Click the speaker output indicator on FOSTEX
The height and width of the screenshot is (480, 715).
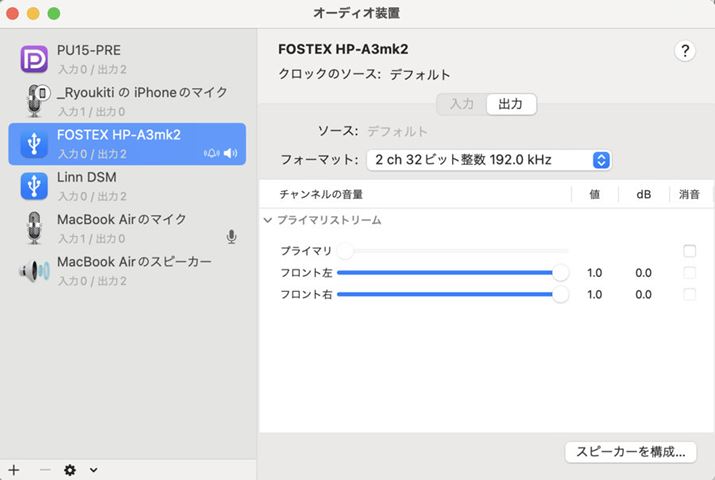coord(231,153)
